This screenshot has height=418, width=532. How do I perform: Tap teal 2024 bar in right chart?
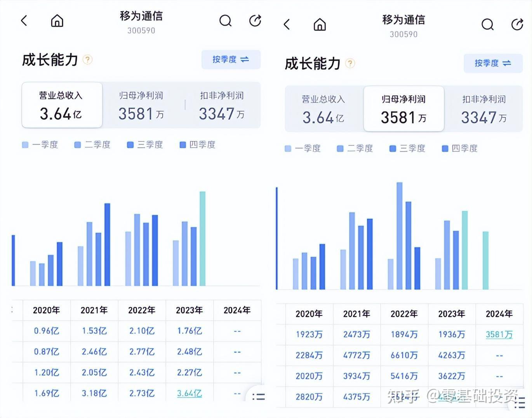(485, 260)
